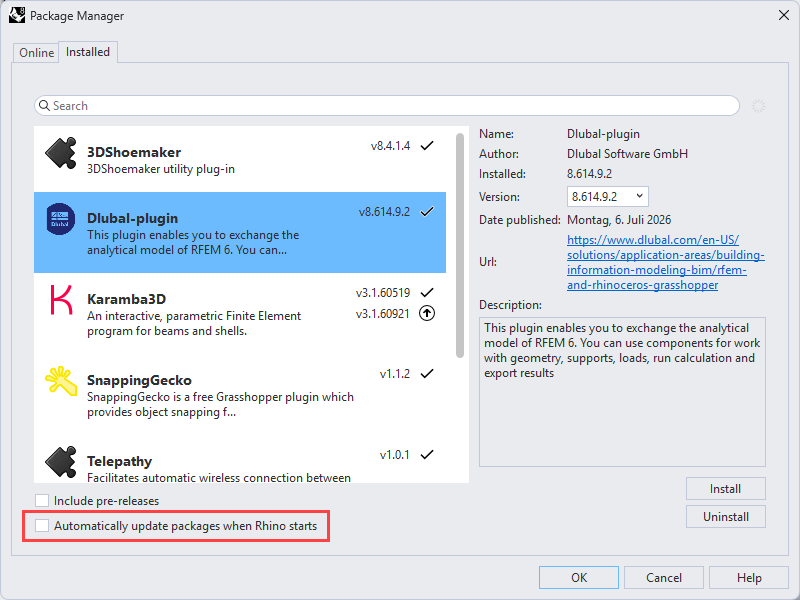Click SnappingGecko version v1.1.2
The width and height of the screenshot is (800, 600).
point(395,374)
